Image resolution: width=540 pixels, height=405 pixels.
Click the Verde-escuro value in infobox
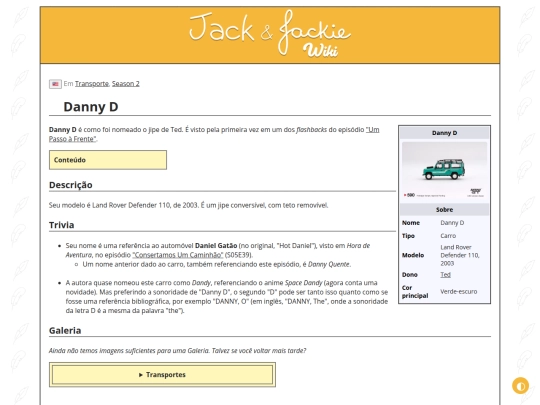(458, 291)
